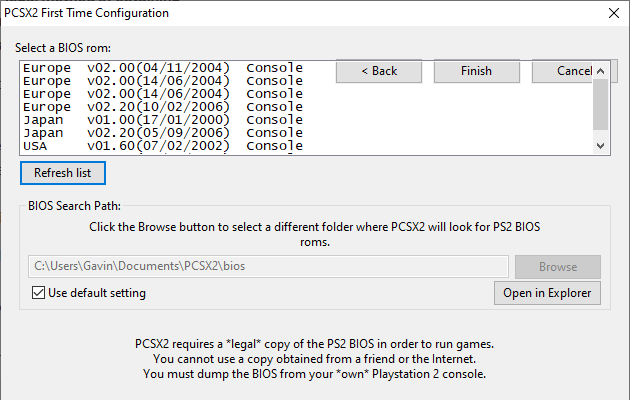Go back with the Back button
Screen dimensions: 630x400
click(379, 71)
